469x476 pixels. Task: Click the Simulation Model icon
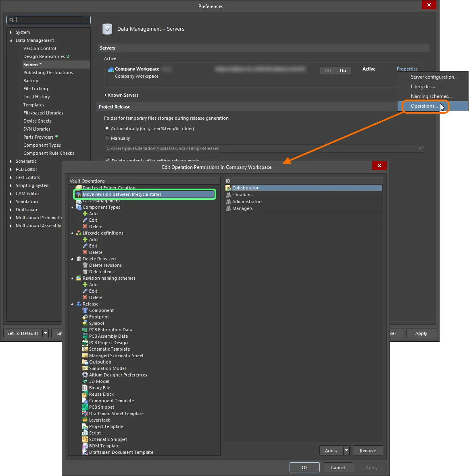point(85,368)
